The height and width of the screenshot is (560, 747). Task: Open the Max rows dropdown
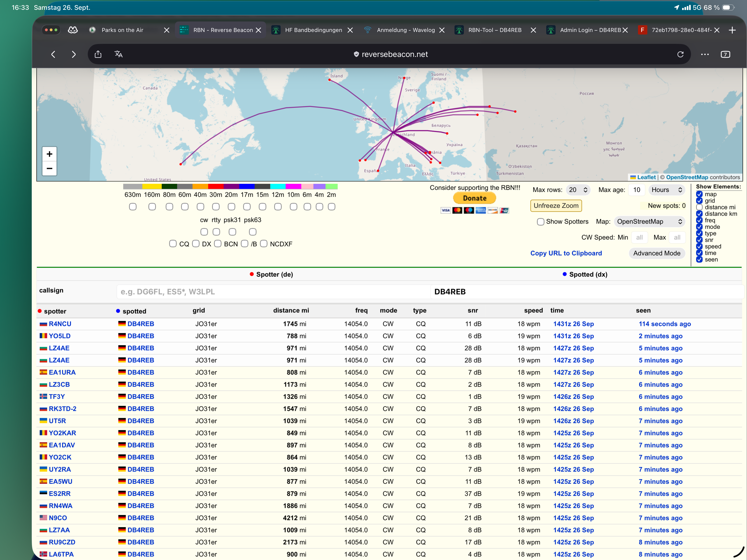[x=578, y=190]
